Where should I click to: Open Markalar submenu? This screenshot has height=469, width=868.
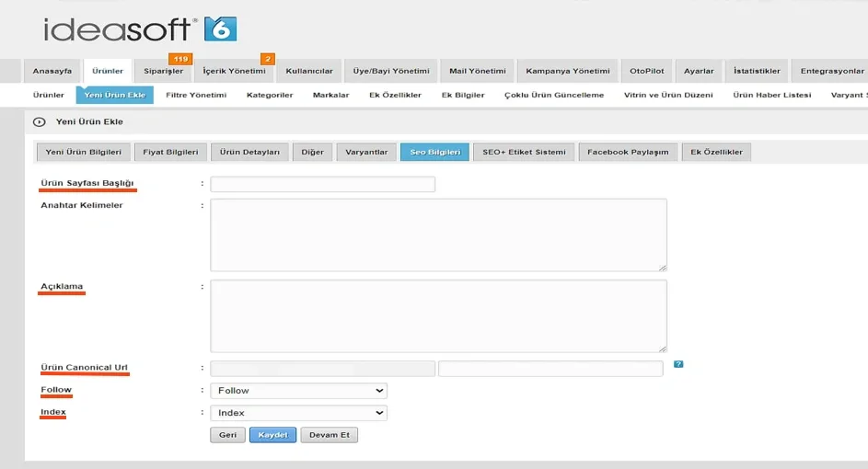pos(331,95)
